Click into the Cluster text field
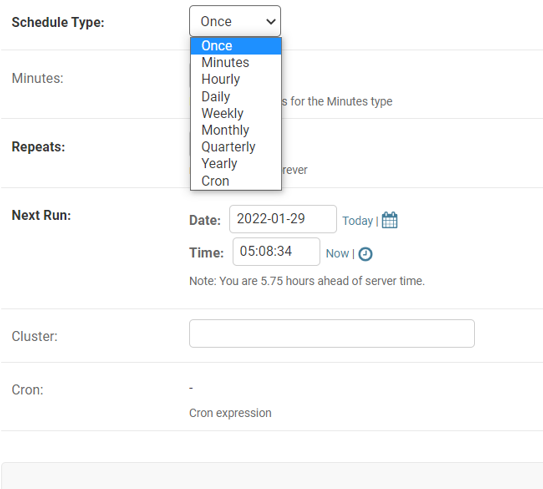The image size is (543, 489). coord(331,334)
